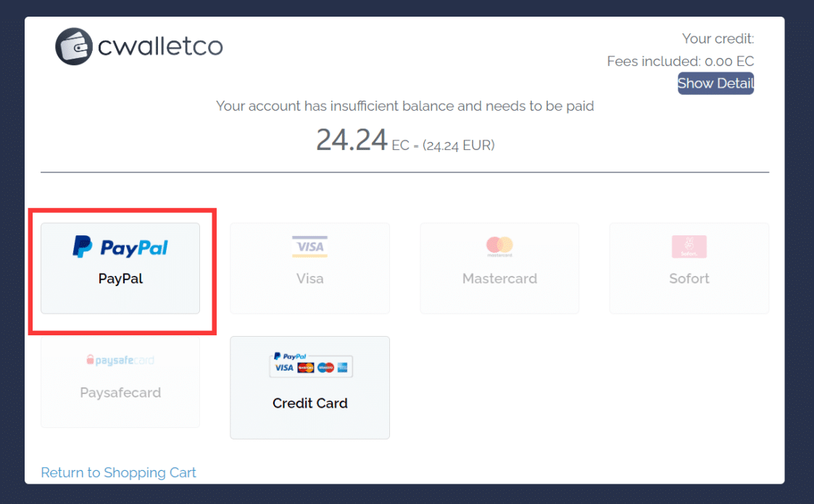This screenshot has width=814, height=504.
Task: Choose the Paysafecard payment method label
Action: [120, 392]
